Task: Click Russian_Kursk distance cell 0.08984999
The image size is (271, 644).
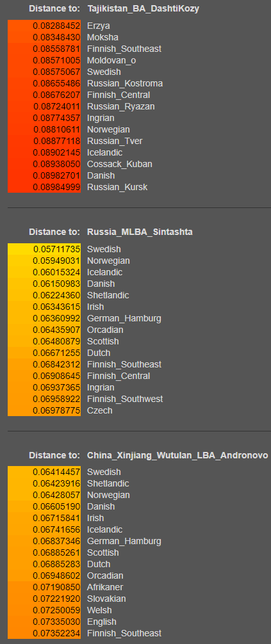Action: tap(44, 187)
